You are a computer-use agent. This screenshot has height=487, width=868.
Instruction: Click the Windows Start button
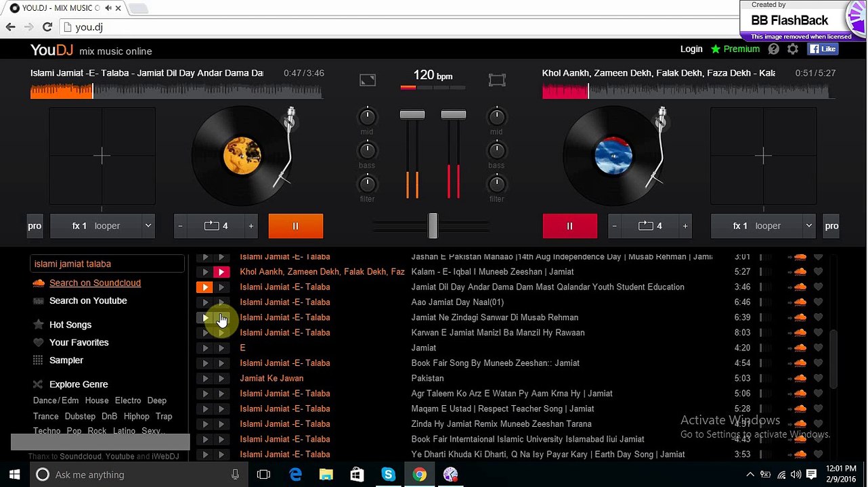[14, 475]
